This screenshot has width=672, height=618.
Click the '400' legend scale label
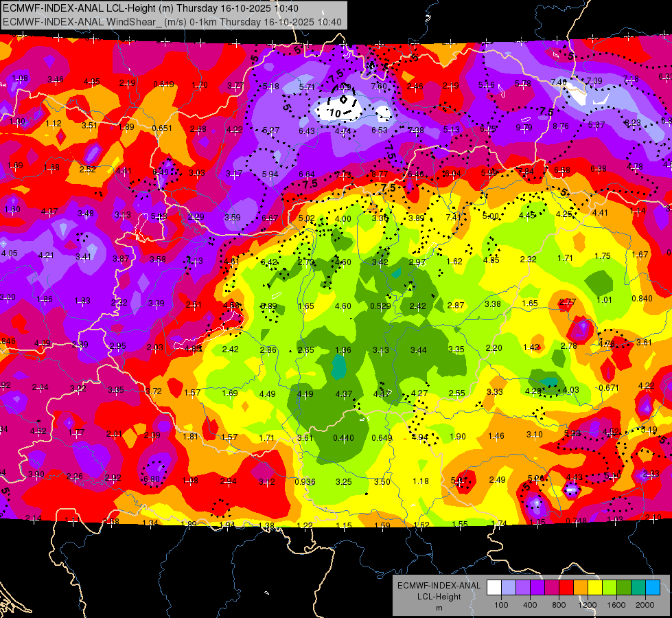530,605
